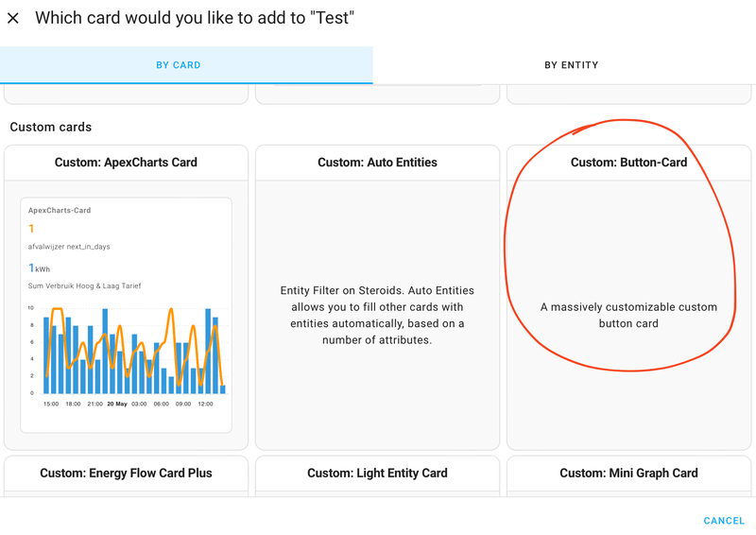
Task: Click the ApexCharts bar chart preview
Action: pyautogui.click(x=126, y=352)
